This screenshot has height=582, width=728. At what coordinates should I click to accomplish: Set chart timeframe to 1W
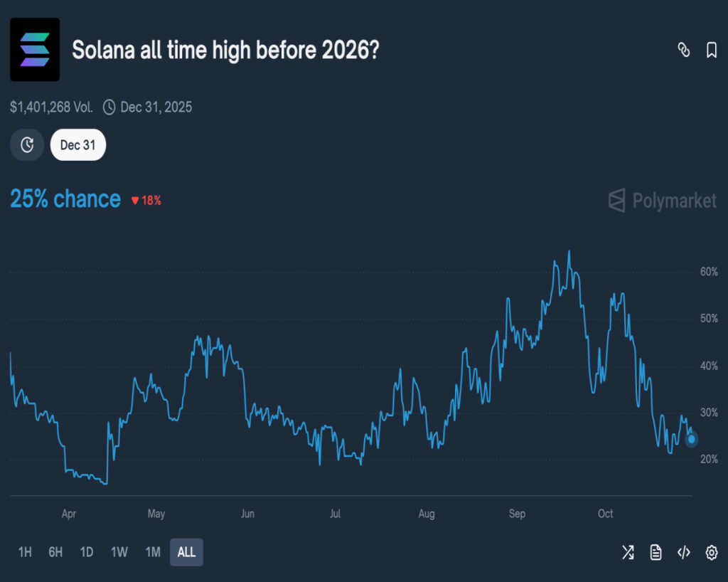click(x=119, y=552)
